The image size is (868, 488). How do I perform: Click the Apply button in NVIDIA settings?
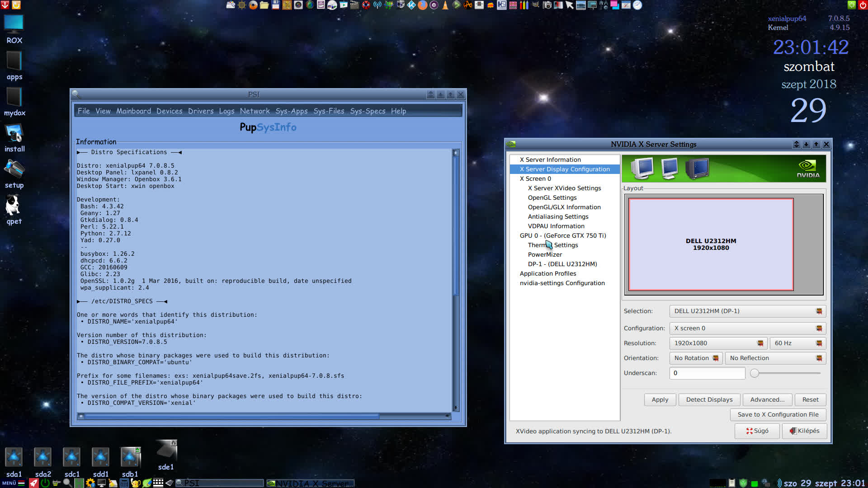(660, 400)
